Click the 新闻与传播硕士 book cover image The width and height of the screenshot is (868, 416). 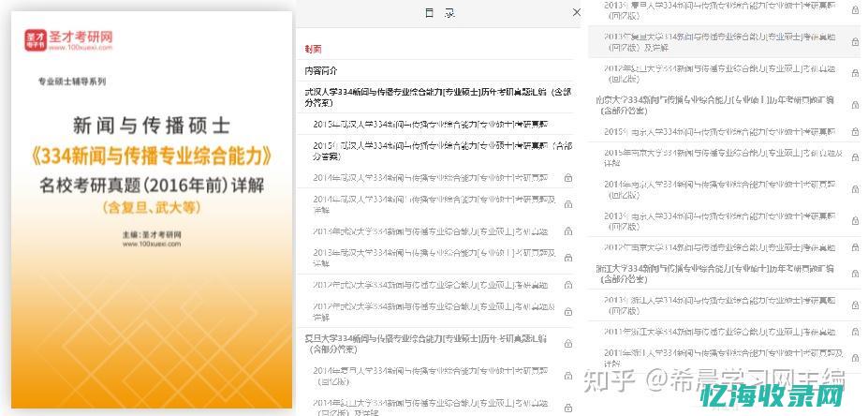pyautogui.click(x=152, y=211)
